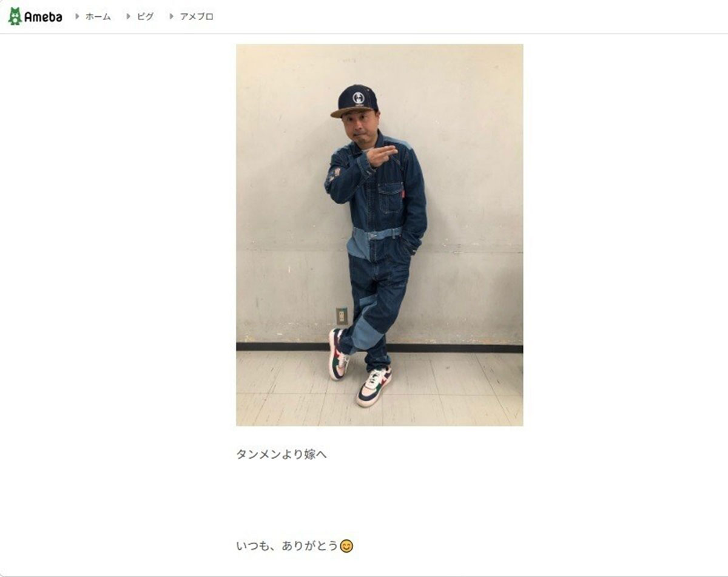This screenshot has width=728, height=577.
Task: Click the green Ameba mascot icon
Action: (x=15, y=16)
